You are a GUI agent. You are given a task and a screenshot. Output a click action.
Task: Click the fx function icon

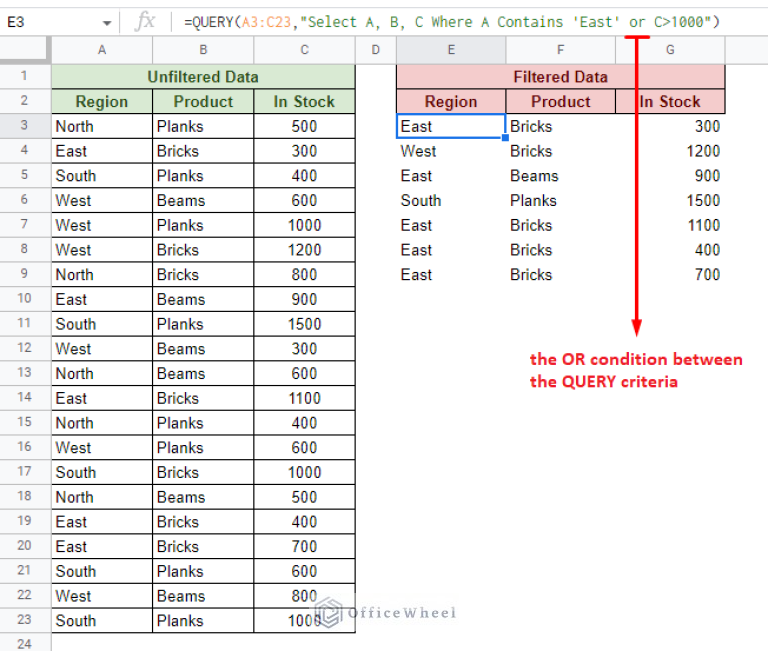[145, 21]
